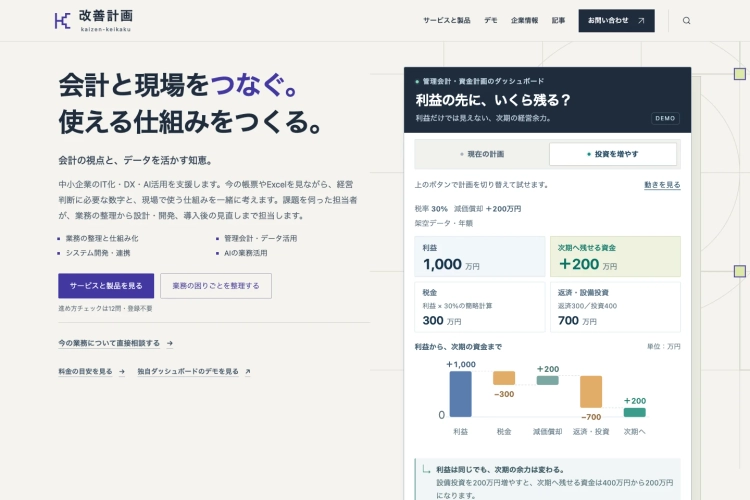Click external arrow icon after デモを見る
The height and width of the screenshot is (500, 750).
tap(248, 371)
